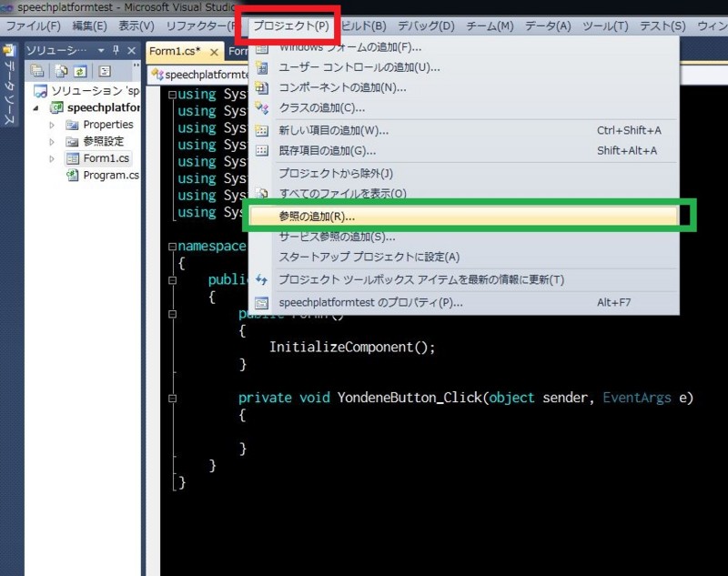Open the テスト(S) menu
Viewport: 728px width, 576px height.
click(662, 26)
